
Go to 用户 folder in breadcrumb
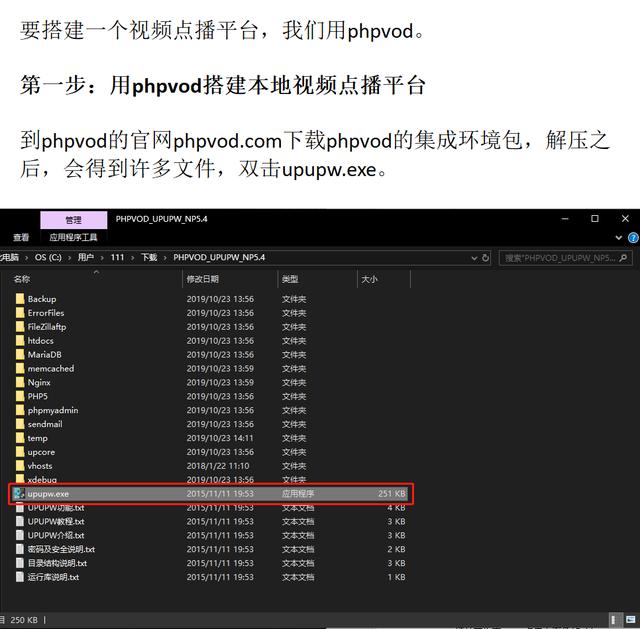[x=86, y=257]
